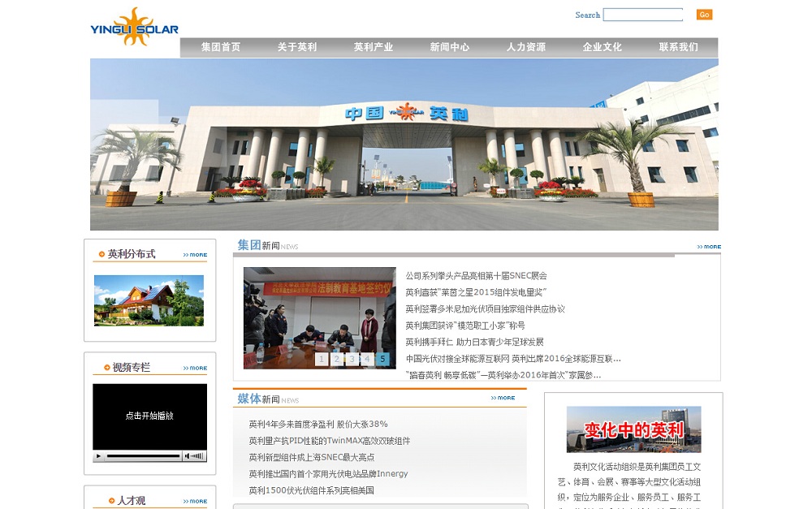This screenshot has width=812, height=509.
Task: Click the 人才观 section heading
Action: (131, 501)
